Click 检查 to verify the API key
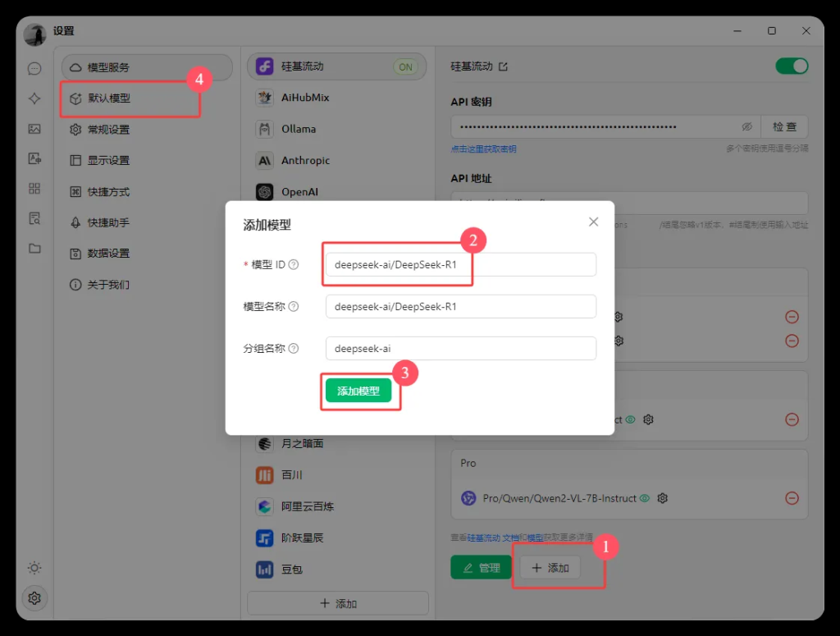This screenshot has height=636, width=840. pos(784,127)
